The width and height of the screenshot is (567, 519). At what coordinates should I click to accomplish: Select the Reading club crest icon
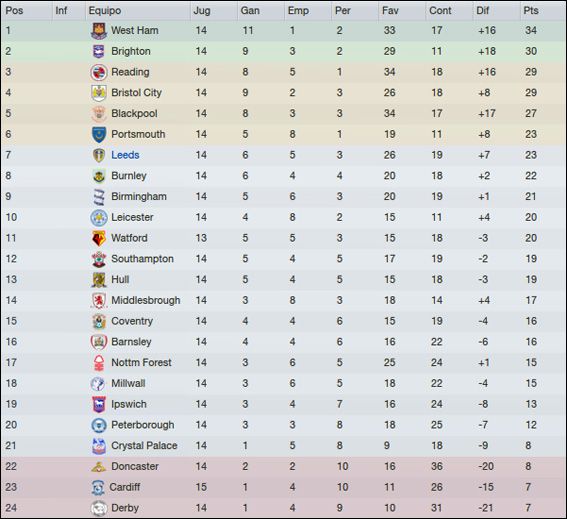click(x=99, y=72)
